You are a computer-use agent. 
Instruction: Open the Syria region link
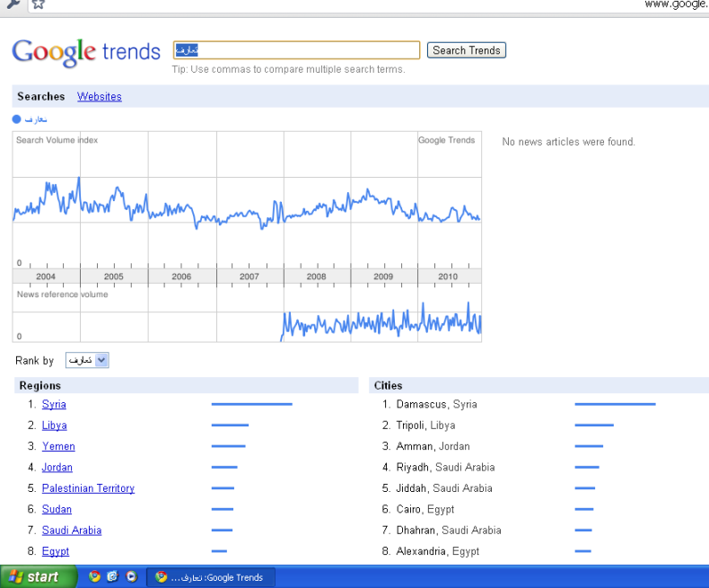54,405
